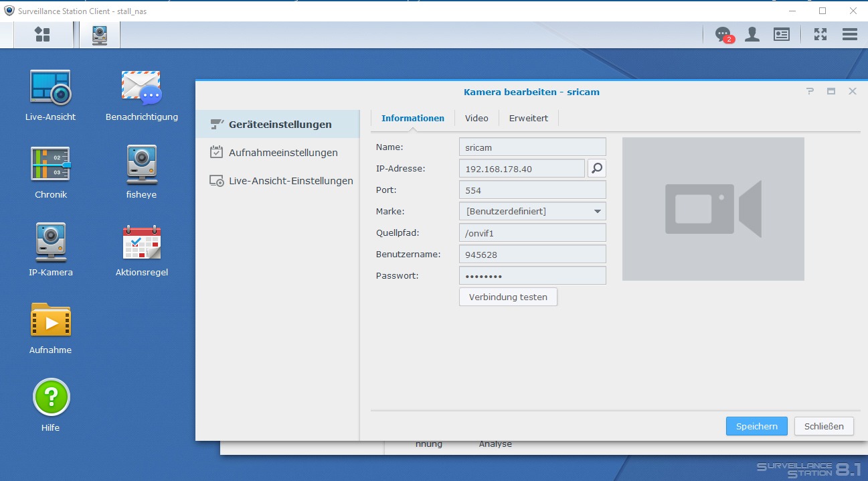Switch to Erweitert tab
868x481 pixels.
coord(529,119)
